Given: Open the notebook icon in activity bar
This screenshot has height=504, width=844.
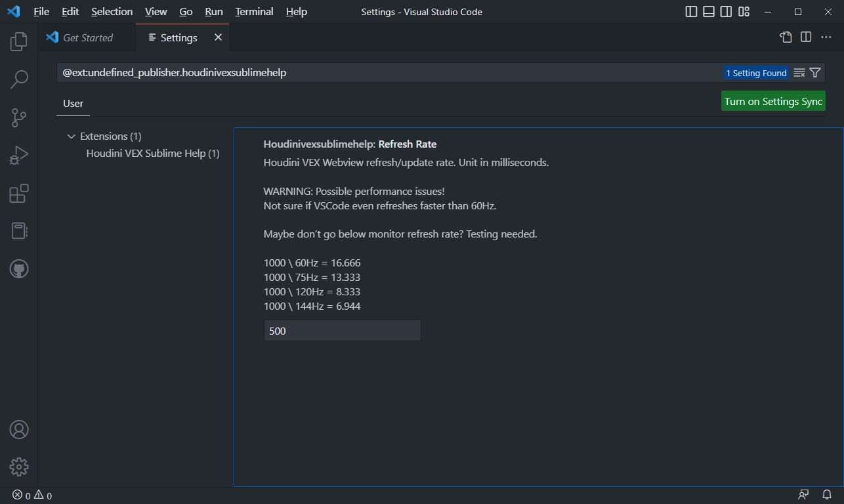Looking at the screenshot, I should [x=19, y=231].
